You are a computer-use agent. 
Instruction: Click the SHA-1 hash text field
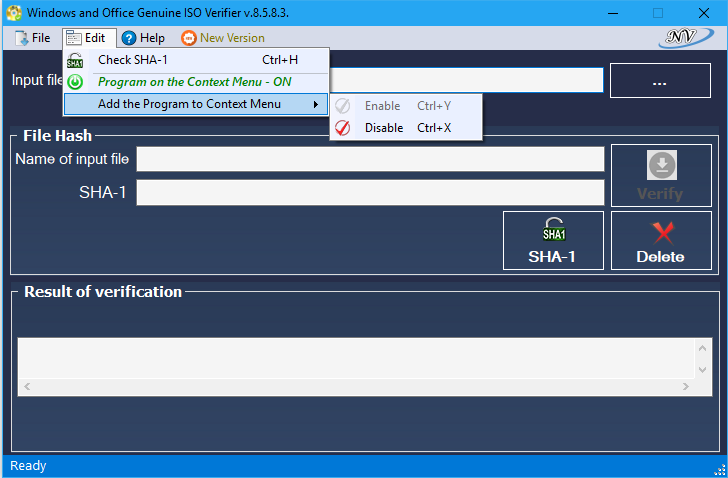[370, 193]
